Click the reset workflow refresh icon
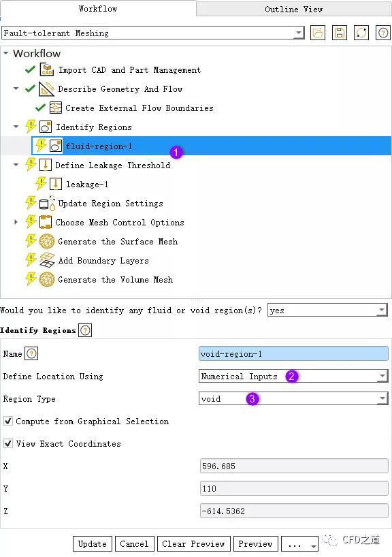The width and height of the screenshot is (392, 557). pyautogui.click(x=361, y=33)
